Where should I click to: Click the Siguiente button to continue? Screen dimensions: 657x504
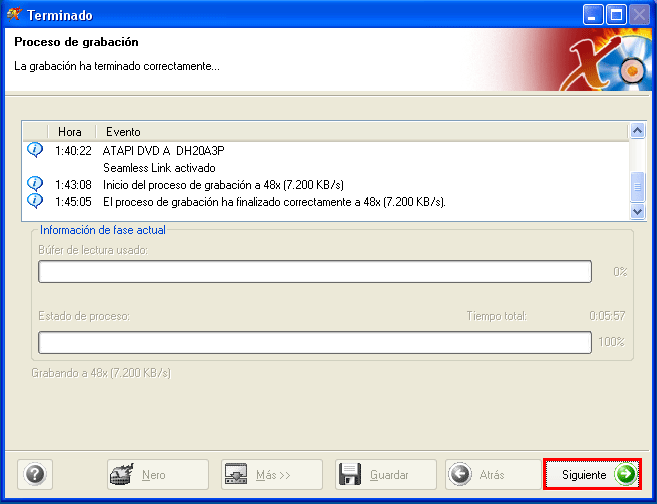tap(592, 474)
